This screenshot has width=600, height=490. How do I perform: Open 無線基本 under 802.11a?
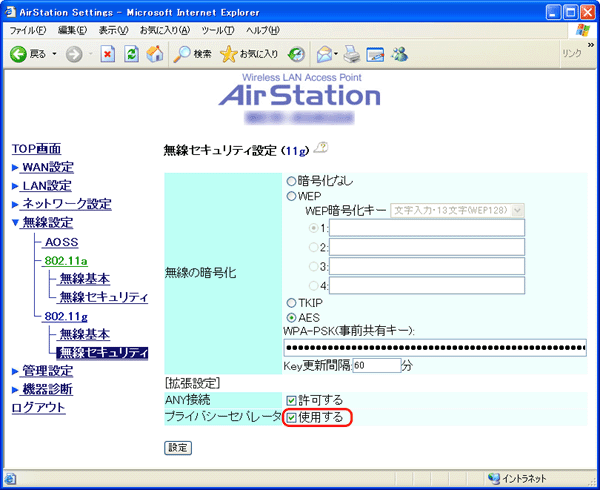coord(84,279)
